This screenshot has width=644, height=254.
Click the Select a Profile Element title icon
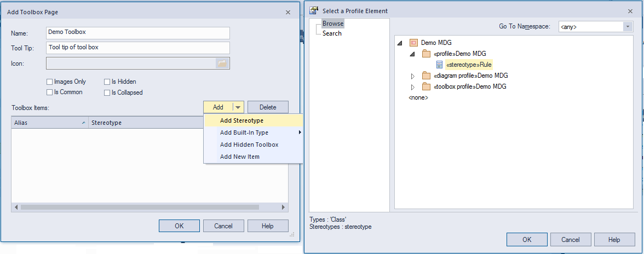[x=314, y=10]
